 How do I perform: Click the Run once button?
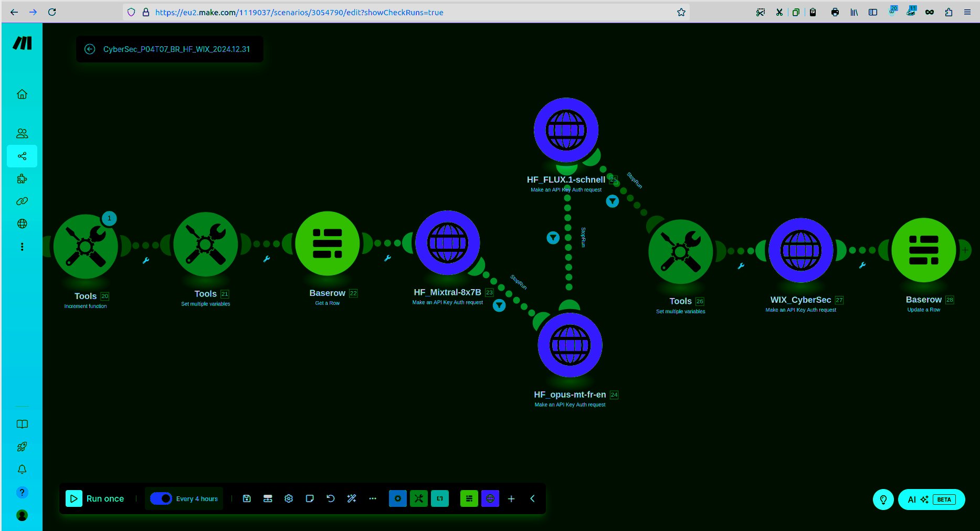click(95, 498)
